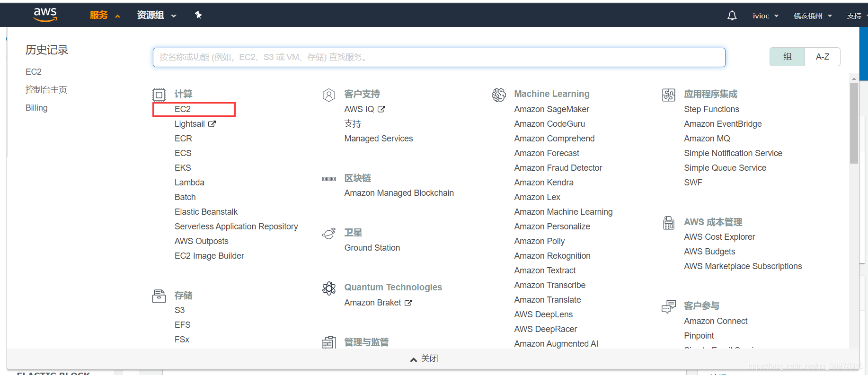Open the 支持 support dropdown in header
Viewport: 868px width, 375px height.
(856, 16)
